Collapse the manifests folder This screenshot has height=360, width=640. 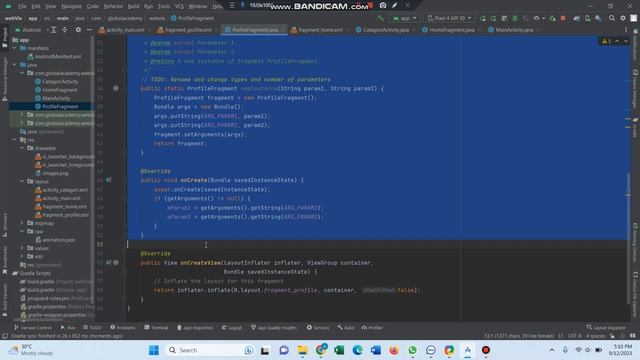click(x=15, y=48)
